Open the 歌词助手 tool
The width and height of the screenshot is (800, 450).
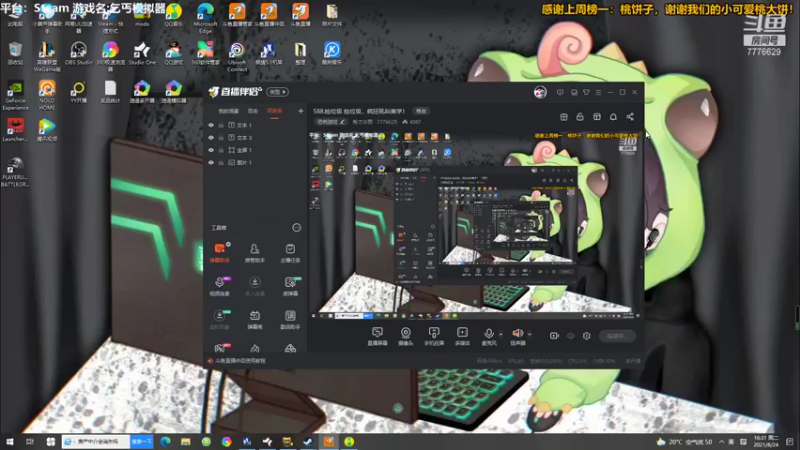click(290, 320)
